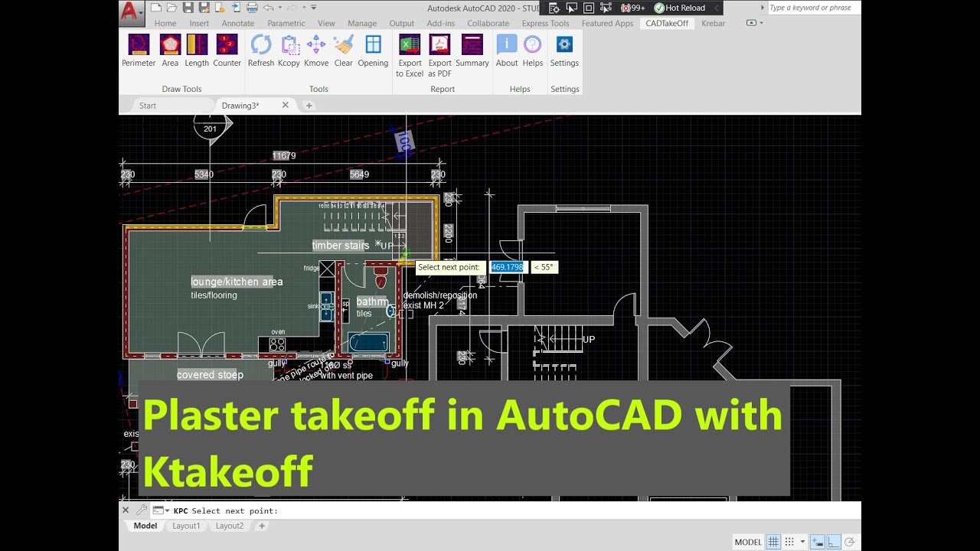Click the Save As icon in quick access toolbar
The width and height of the screenshot is (980, 551).
(x=204, y=8)
